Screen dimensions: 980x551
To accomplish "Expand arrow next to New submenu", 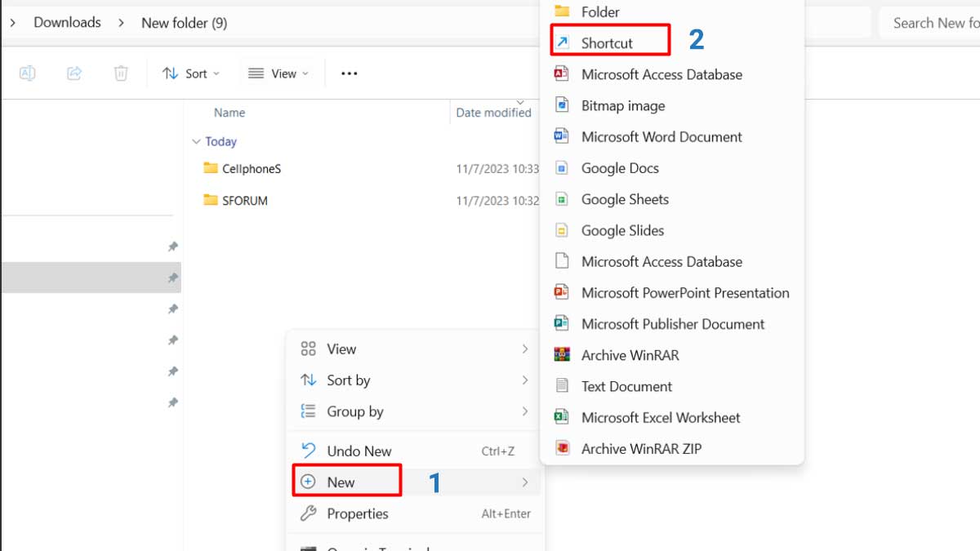I will coord(524,482).
